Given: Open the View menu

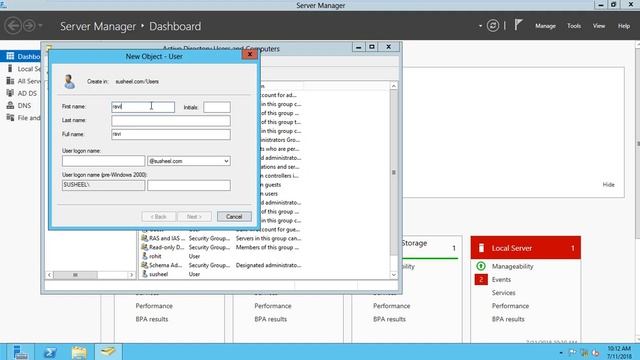Looking at the screenshot, I should coord(599,26).
